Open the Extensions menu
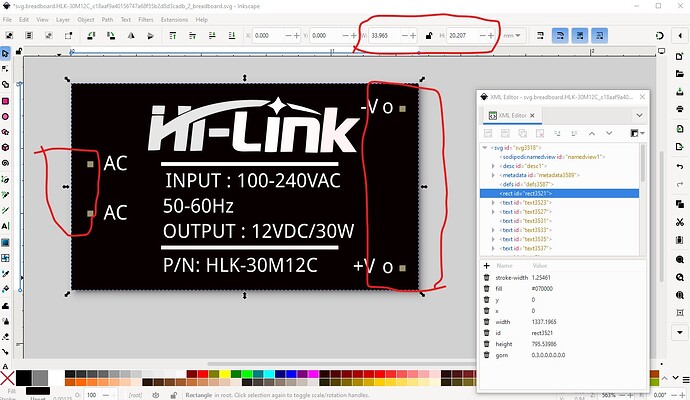 tap(173, 19)
